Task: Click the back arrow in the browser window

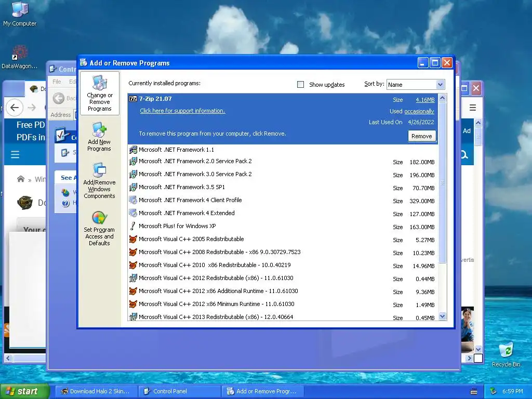Action: 14,108
